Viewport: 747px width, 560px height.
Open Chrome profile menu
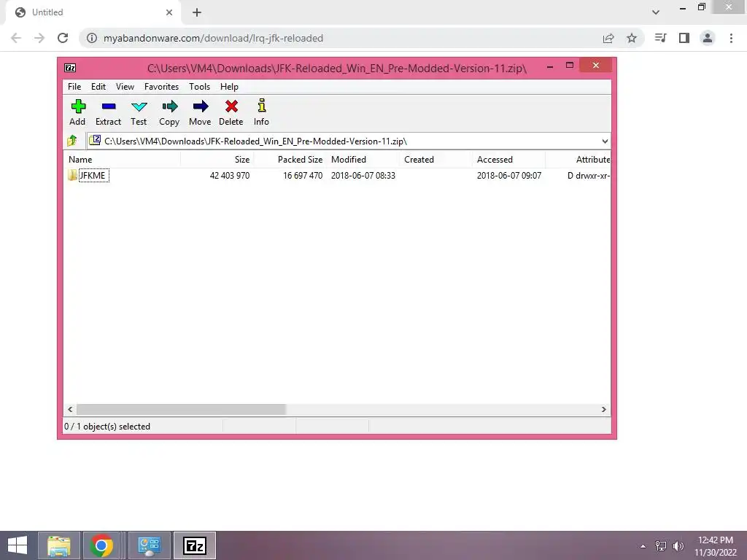tap(708, 38)
